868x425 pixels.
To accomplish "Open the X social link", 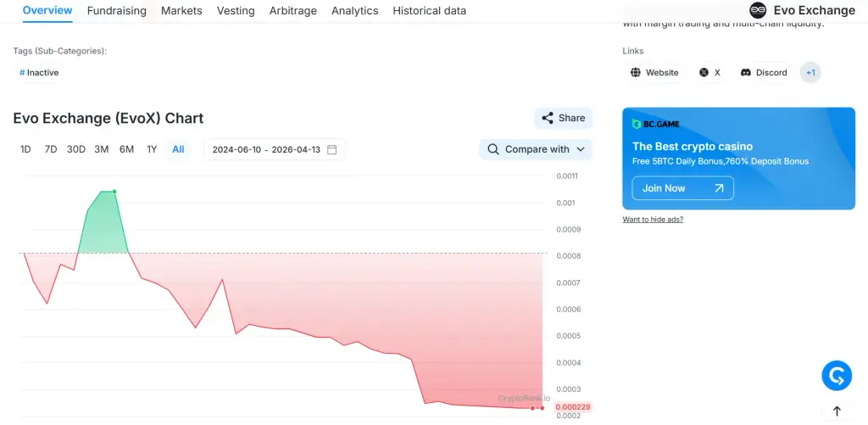I will coord(709,73).
